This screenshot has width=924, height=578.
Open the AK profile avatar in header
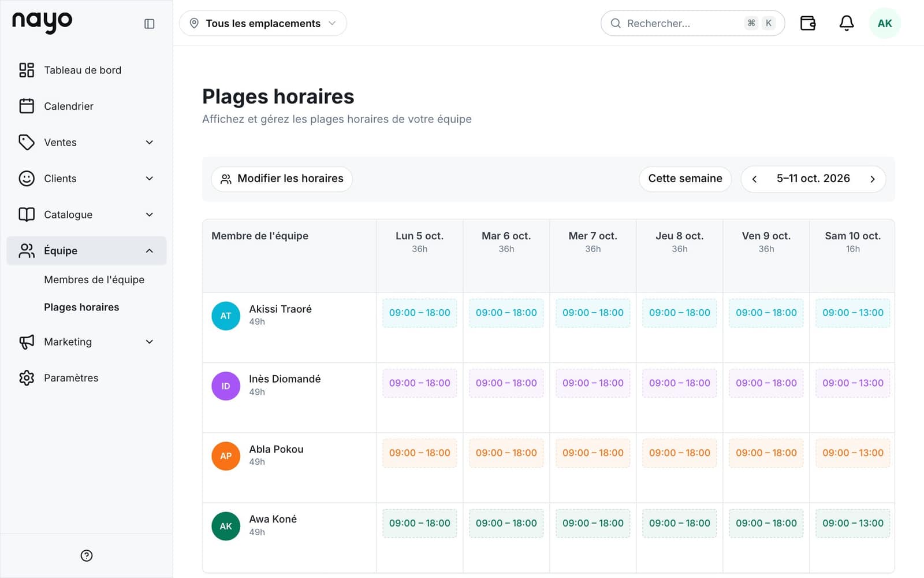tap(884, 23)
